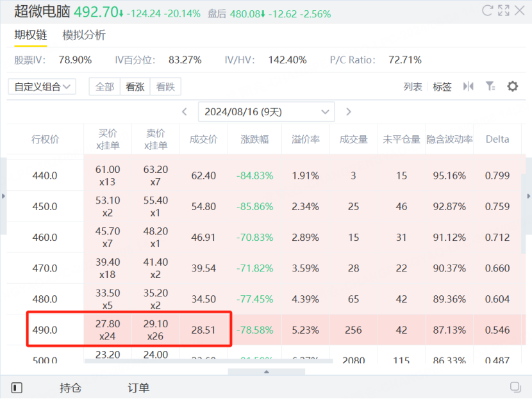
Task: Expand the right side panel arrow
Action: point(528,196)
